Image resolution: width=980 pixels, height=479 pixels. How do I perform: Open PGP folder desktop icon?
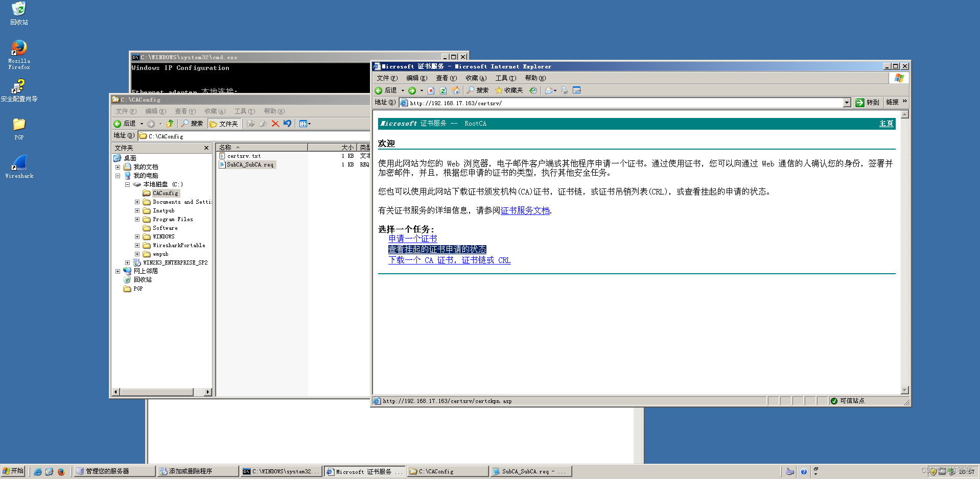(x=19, y=129)
